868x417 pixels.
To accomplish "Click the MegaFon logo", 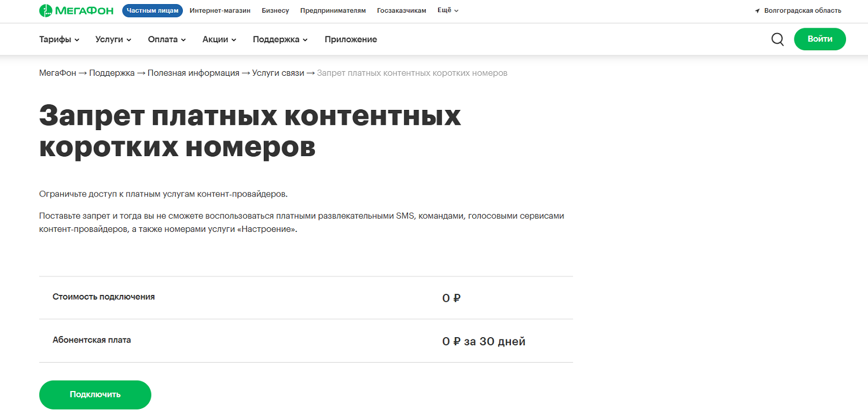I will (76, 10).
